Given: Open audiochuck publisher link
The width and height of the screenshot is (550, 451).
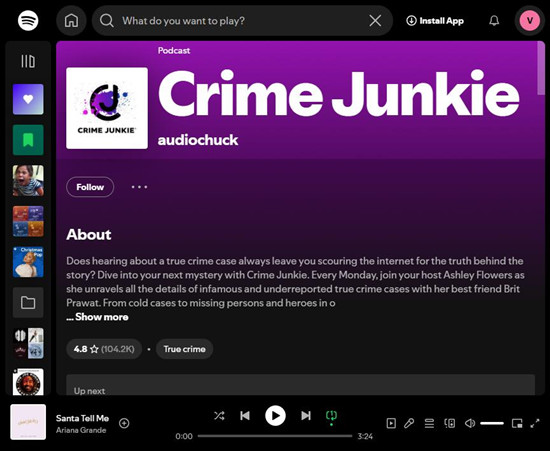Looking at the screenshot, I should [198, 140].
